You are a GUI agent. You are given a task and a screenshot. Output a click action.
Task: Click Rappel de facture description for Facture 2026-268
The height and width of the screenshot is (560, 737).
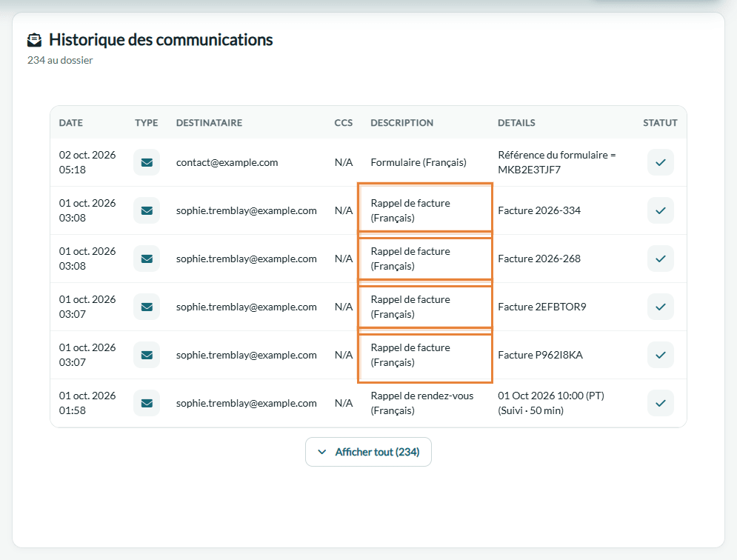tap(410, 259)
